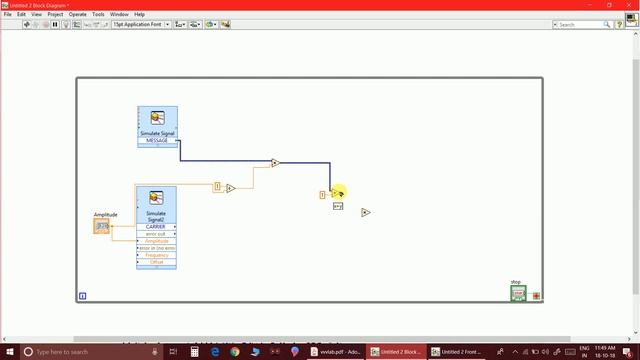Click the small label box below highlighted node
The height and width of the screenshot is (360, 640).
[x=338, y=207]
